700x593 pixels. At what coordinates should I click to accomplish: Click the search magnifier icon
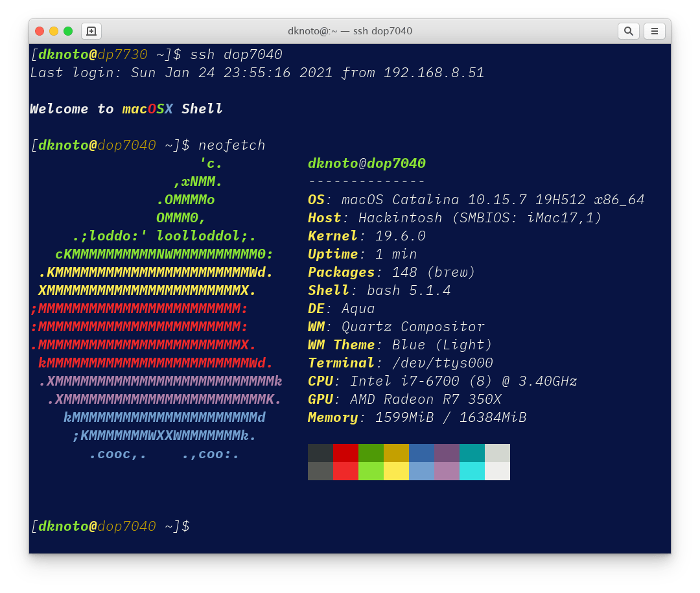coord(628,30)
